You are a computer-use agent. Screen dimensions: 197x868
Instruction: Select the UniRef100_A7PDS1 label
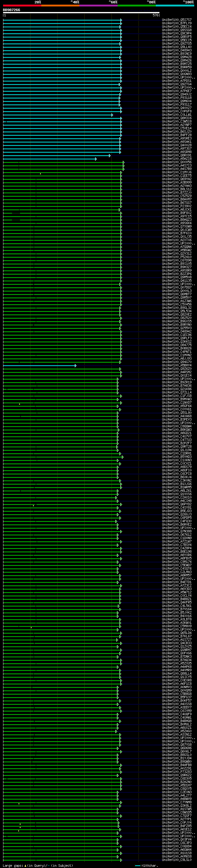coord(177,81)
